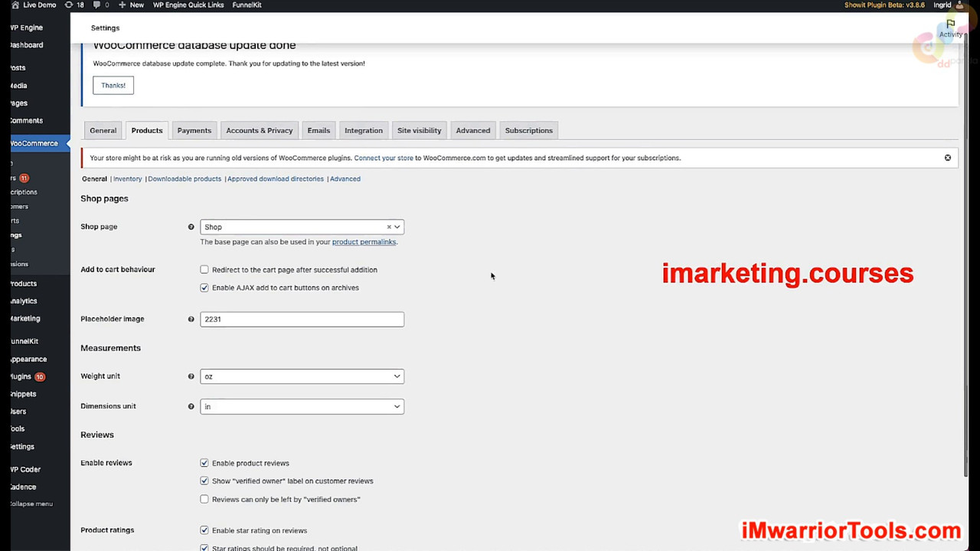Click the Placeholder image input field

click(302, 319)
